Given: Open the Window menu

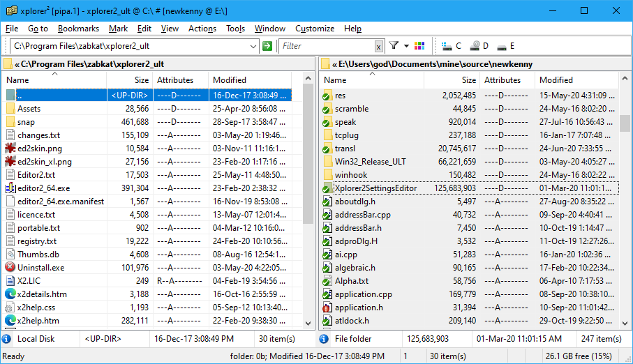Looking at the screenshot, I should (x=270, y=29).
